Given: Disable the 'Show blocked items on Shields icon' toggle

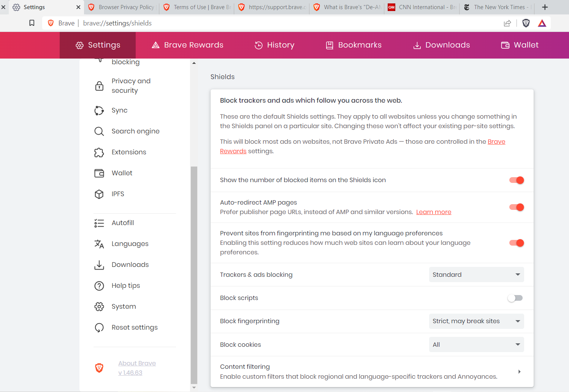Looking at the screenshot, I should click(x=516, y=180).
